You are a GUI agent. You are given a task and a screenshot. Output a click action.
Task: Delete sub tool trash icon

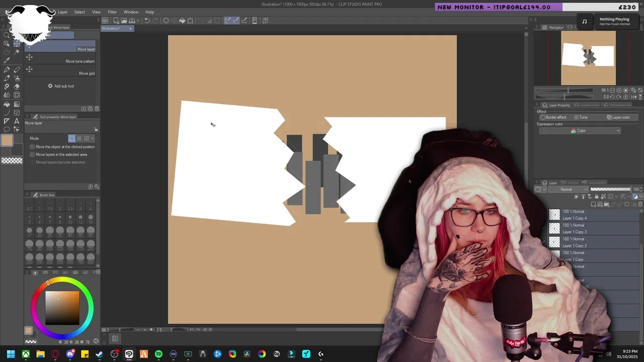[x=97, y=109]
